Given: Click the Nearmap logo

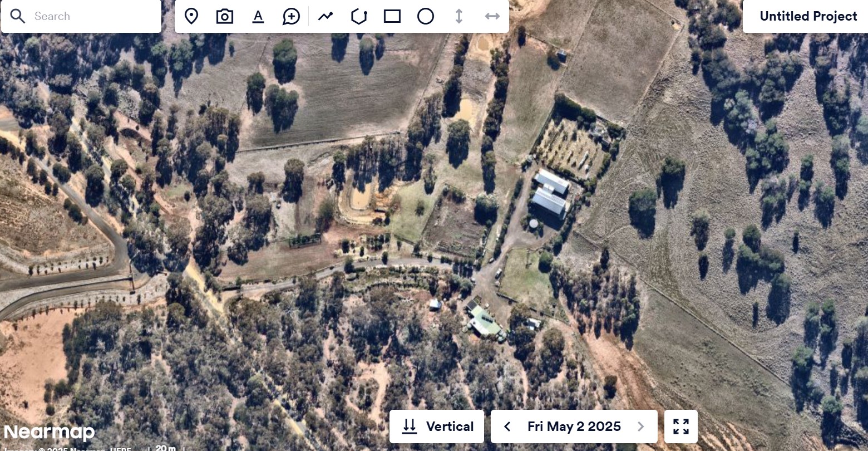Looking at the screenshot, I should (49, 432).
